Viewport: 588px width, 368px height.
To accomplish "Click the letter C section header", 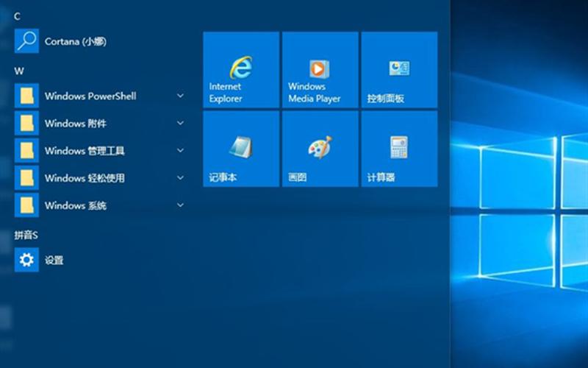I will click(17, 16).
